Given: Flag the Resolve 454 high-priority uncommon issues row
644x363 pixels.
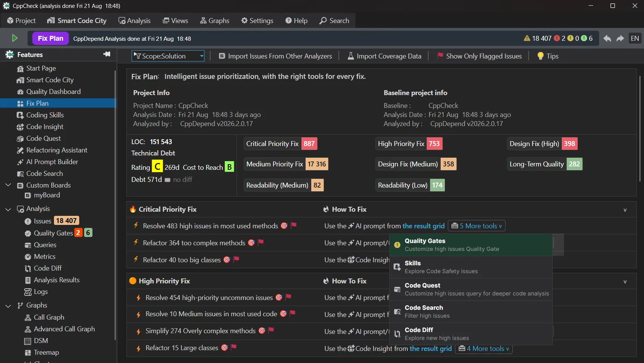Looking at the screenshot, I should (x=289, y=297).
